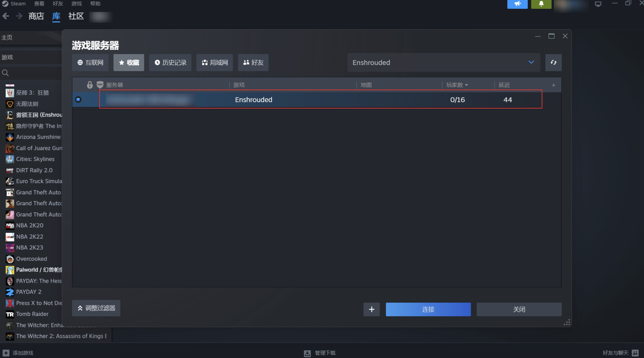Click the library search magnifier icon
This screenshot has height=358, width=644.
click(x=5, y=73)
